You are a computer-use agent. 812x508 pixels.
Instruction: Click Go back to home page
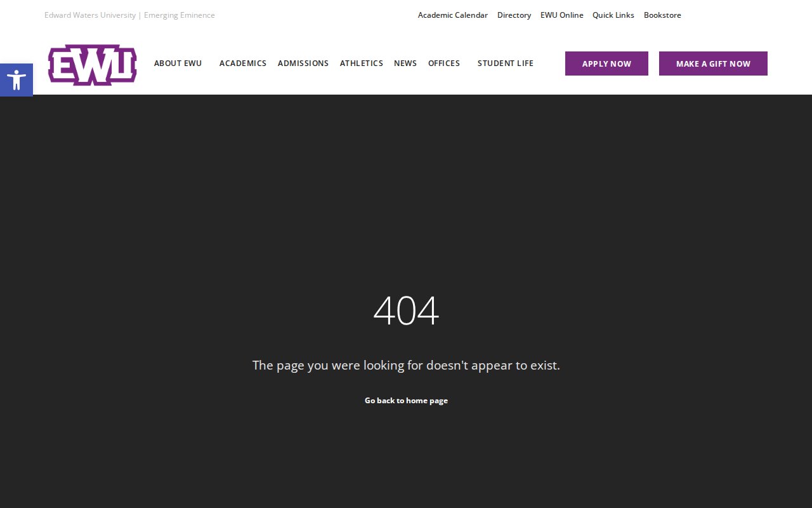(x=406, y=401)
